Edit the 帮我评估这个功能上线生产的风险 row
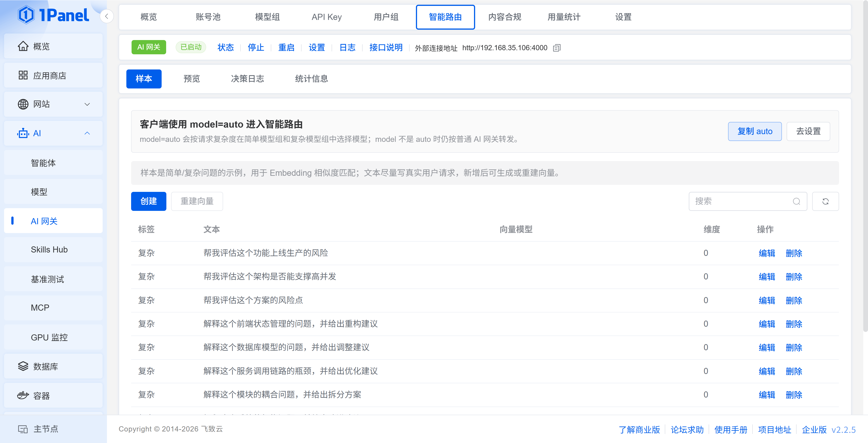Screen dimensions: 868x443 point(767,253)
